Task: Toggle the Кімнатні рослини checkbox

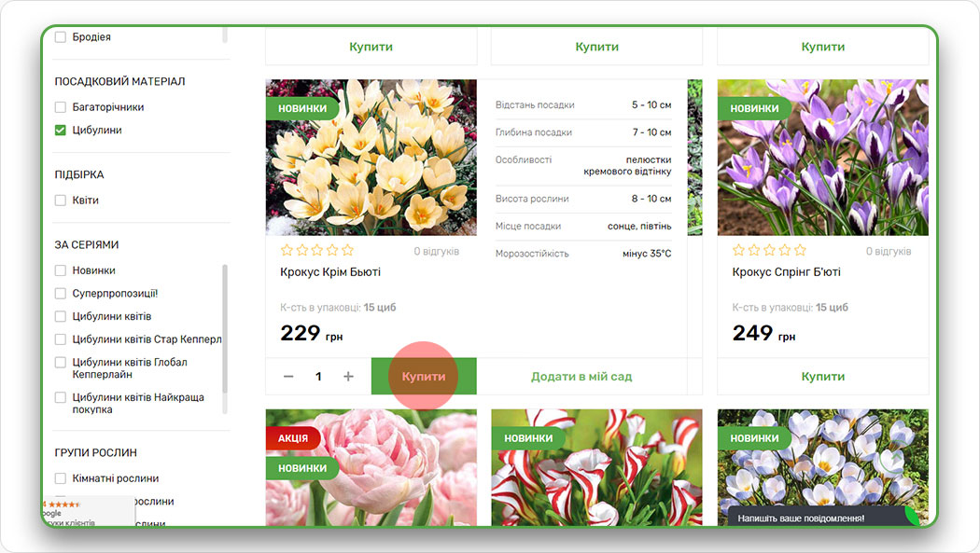Action: (x=61, y=478)
